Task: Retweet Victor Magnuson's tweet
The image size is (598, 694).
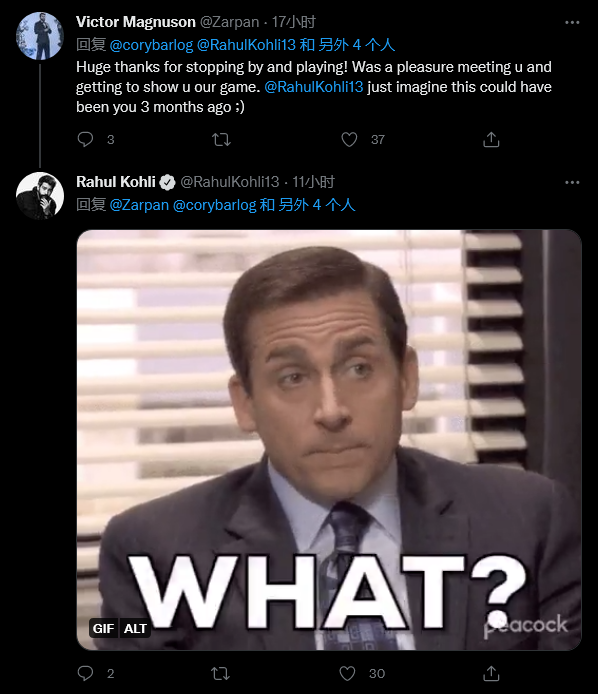Action: pyautogui.click(x=221, y=139)
